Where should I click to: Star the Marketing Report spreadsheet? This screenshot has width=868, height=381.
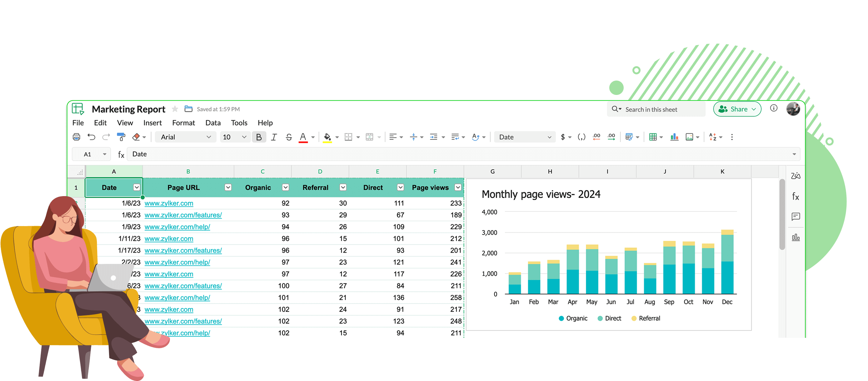pos(175,109)
